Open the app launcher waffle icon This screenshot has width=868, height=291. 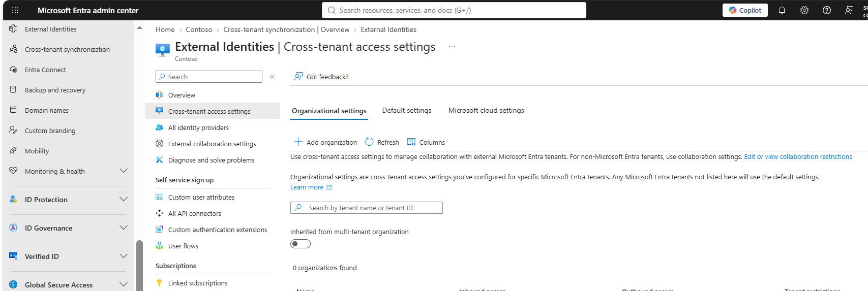(x=15, y=10)
